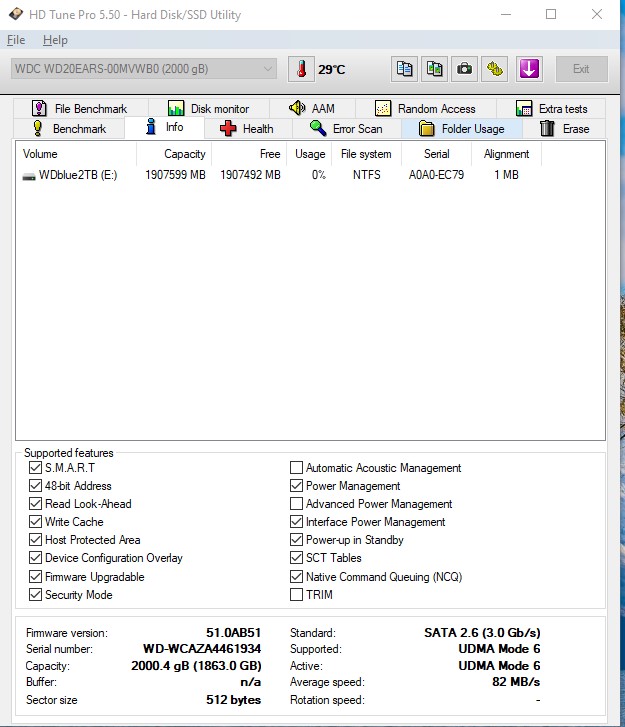Click the Free column header

click(x=249, y=154)
